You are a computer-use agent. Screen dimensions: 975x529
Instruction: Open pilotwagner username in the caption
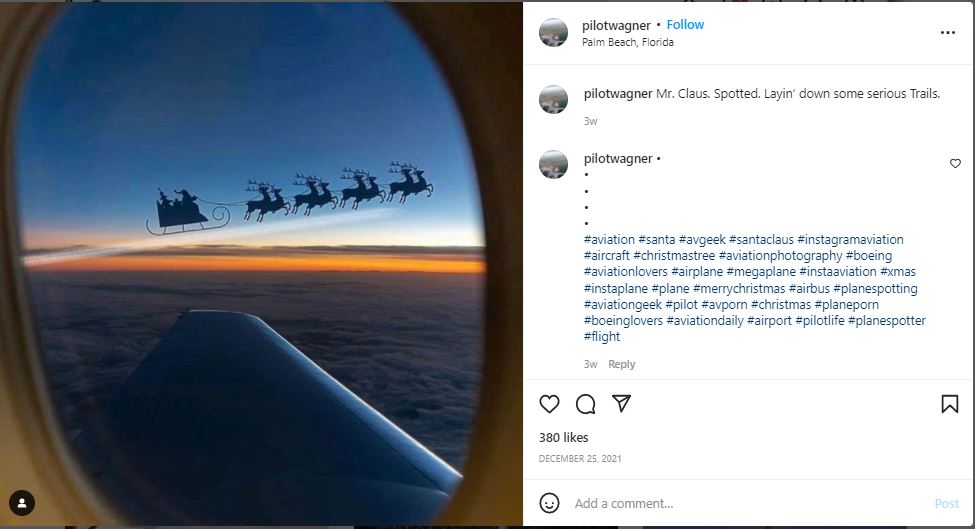[617, 94]
